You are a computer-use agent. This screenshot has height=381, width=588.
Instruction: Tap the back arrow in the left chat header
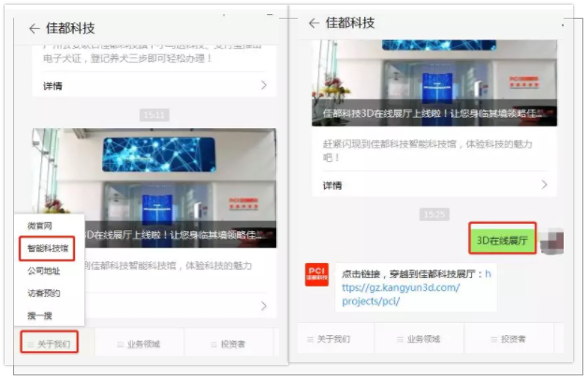(x=35, y=29)
